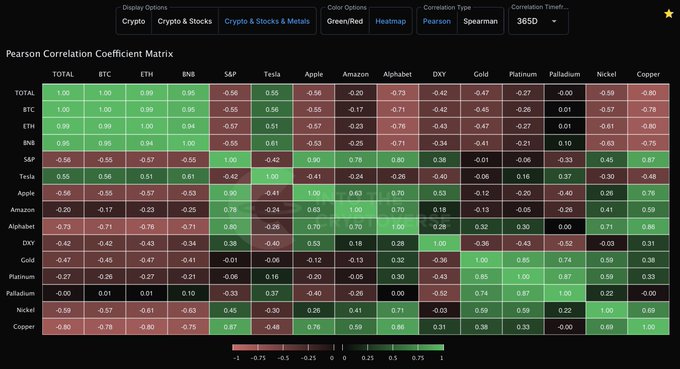Click the Nickel row Copper cell 0.69
This screenshot has height=369, width=680.
click(x=648, y=310)
